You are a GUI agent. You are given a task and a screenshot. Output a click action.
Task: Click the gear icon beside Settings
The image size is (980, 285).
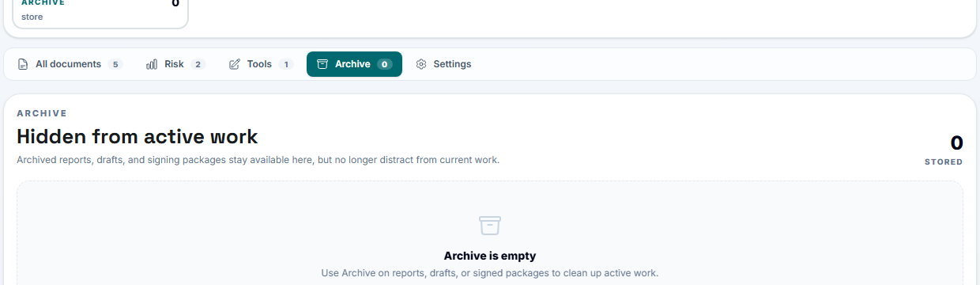(421, 64)
